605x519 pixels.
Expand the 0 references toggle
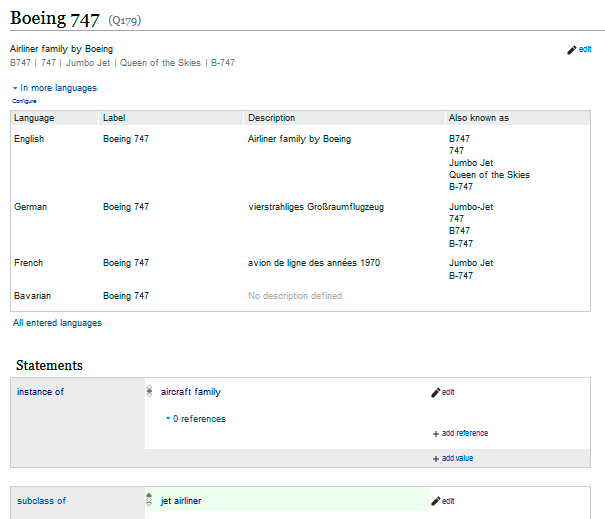click(x=196, y=419)
